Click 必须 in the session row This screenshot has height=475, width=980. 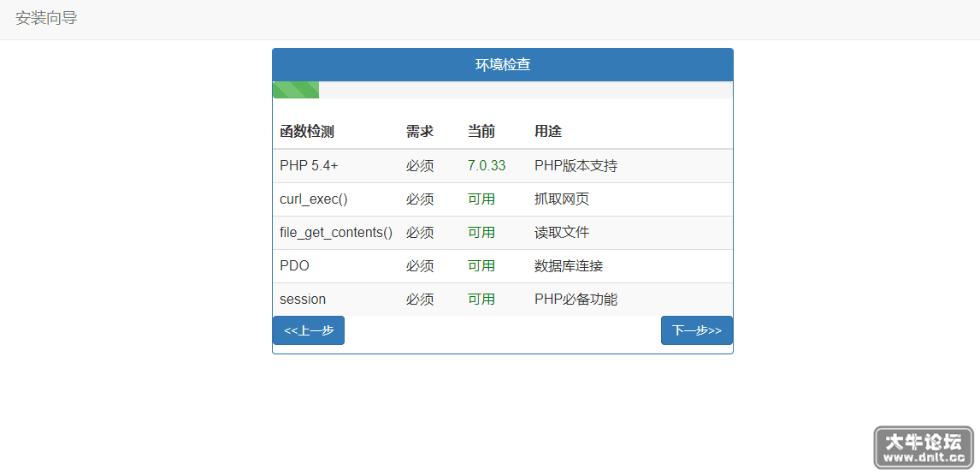point(420,300)
